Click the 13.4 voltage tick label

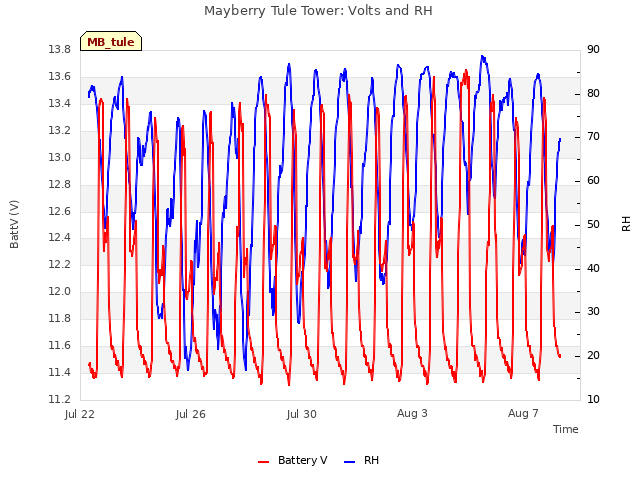[x=60, y=104]
